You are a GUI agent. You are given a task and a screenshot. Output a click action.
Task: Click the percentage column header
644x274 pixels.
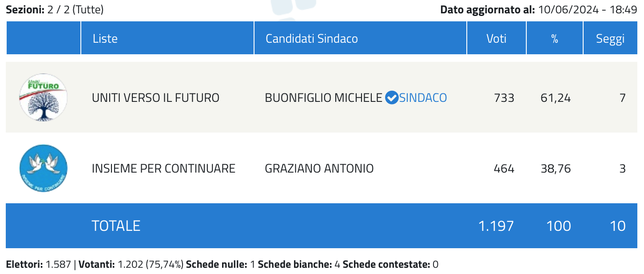555,38
